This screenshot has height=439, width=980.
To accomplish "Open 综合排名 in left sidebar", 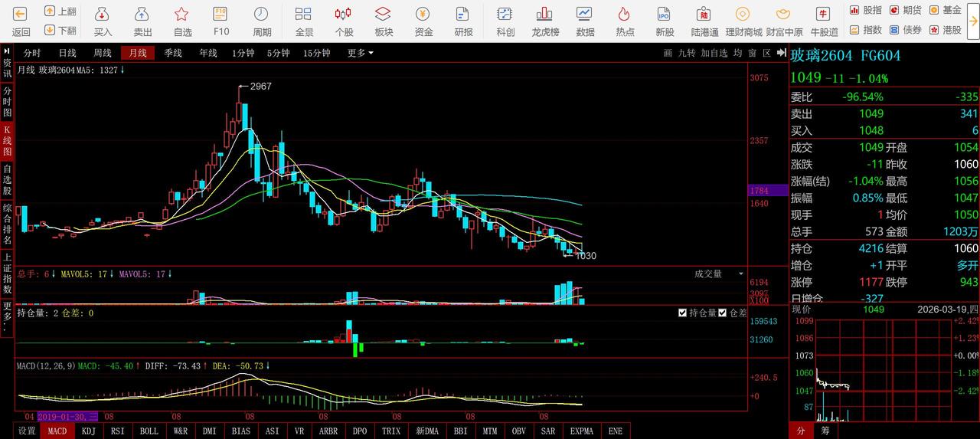I will [x=7, y=224].
